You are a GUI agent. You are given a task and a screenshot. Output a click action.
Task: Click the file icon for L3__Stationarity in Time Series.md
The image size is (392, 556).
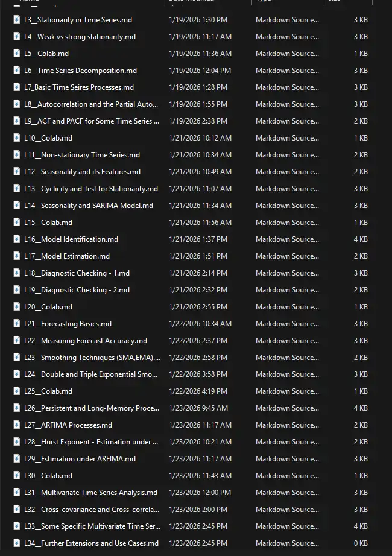pos(17,20)
